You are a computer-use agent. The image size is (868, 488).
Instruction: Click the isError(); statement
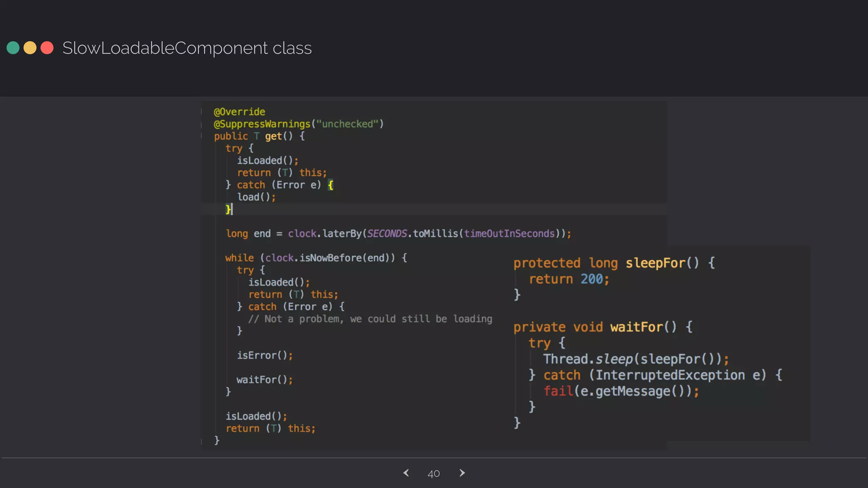[264, 355]
